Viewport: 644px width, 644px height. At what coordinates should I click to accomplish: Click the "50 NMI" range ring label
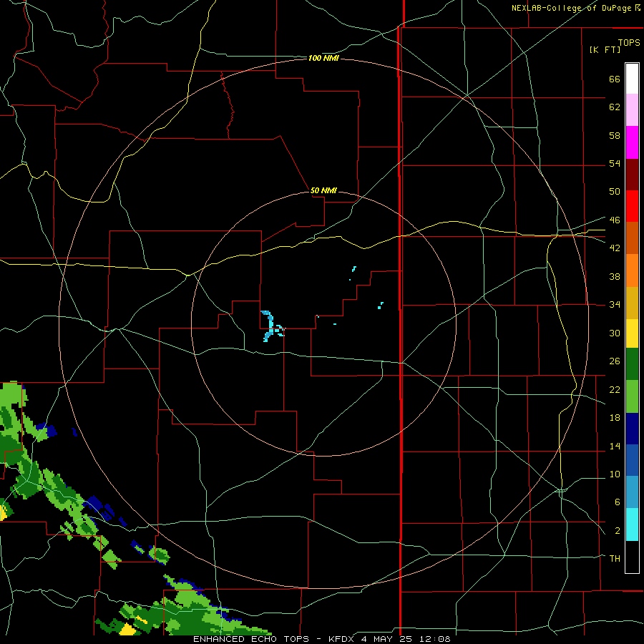[323, 190]
